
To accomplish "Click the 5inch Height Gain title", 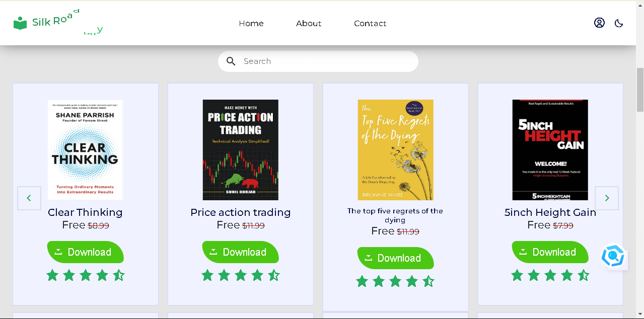I will [x=550, y=212].
